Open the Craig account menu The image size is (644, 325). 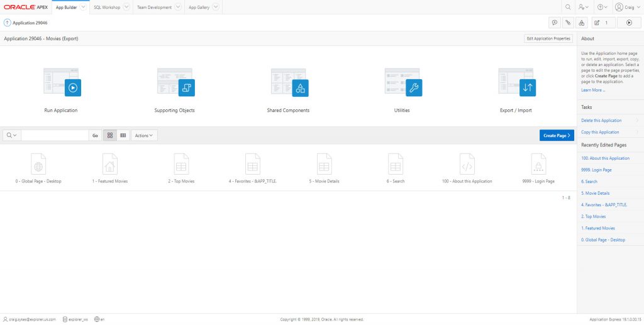pyautogui.click(x=627, y=7)
